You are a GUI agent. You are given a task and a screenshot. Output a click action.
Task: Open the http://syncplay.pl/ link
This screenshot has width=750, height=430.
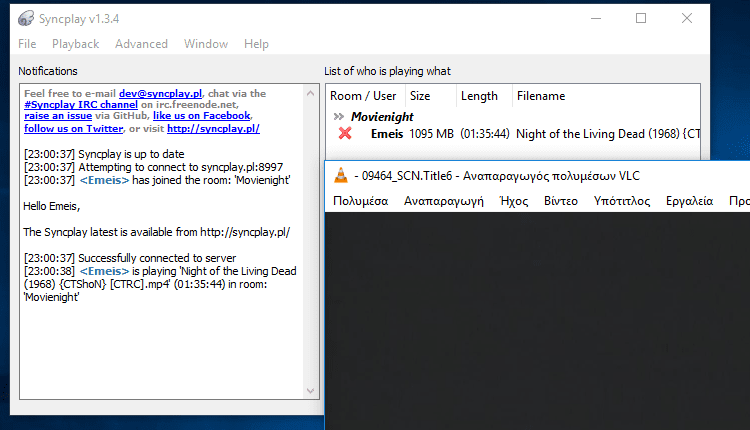213,129
